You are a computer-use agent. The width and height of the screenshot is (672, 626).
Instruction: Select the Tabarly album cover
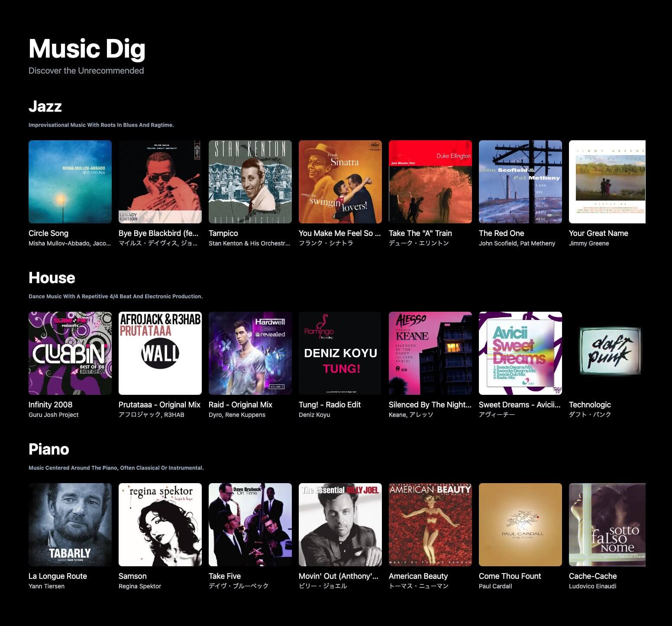70,525
